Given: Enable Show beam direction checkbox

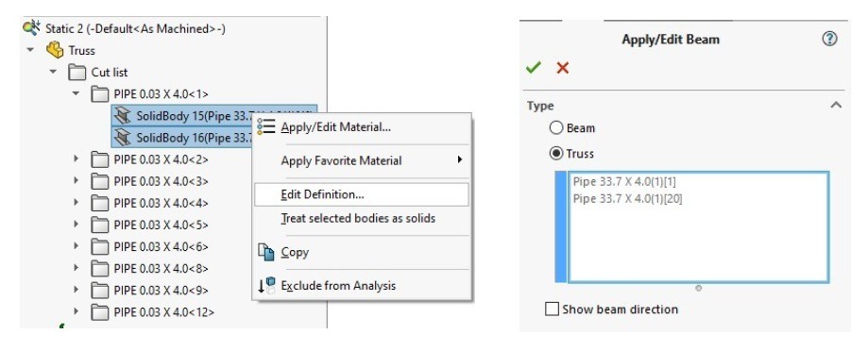Looking at the screenshot, I should click(552, 309).
